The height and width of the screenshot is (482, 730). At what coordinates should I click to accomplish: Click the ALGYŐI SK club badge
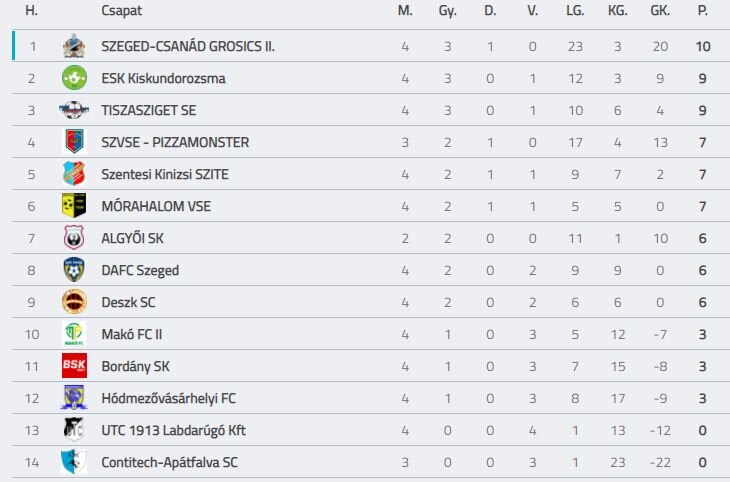[x=74, y=238]
